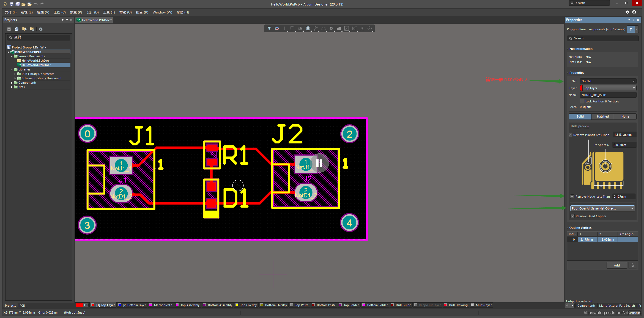Pick the place via tool

[x=331, y=28]
